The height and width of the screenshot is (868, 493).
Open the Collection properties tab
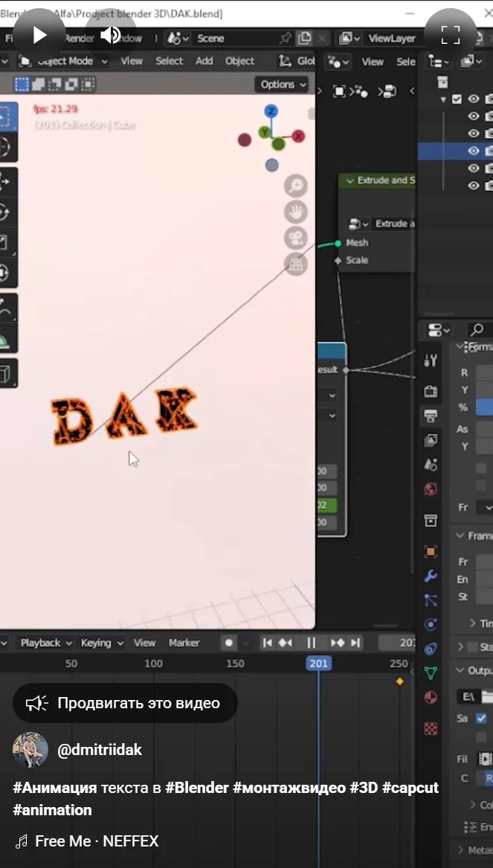(431, 520)
